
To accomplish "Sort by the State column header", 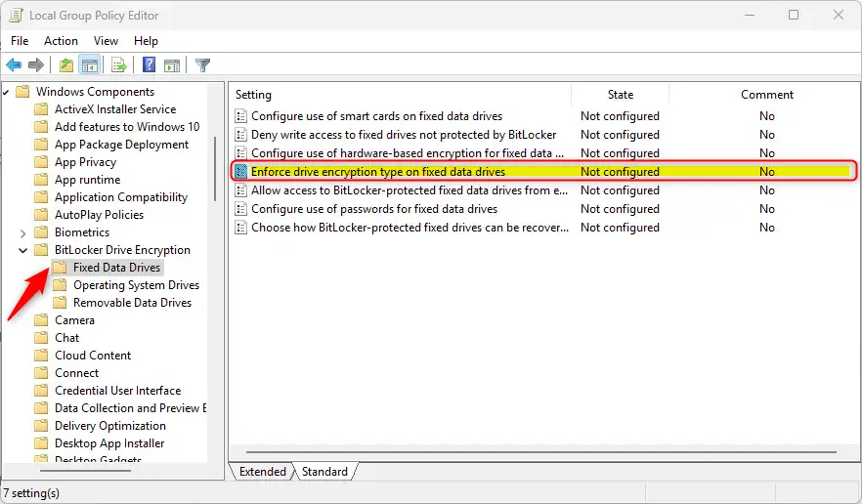I will point(620,95).
